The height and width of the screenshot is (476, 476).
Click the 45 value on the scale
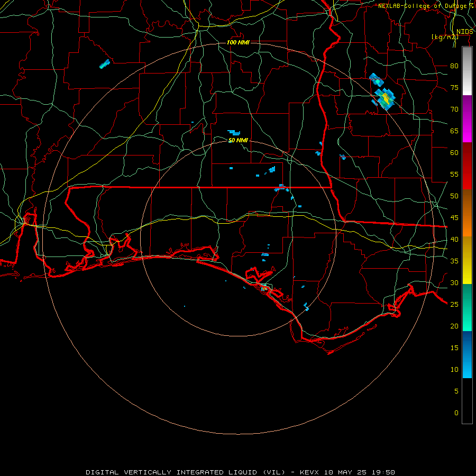454,218
